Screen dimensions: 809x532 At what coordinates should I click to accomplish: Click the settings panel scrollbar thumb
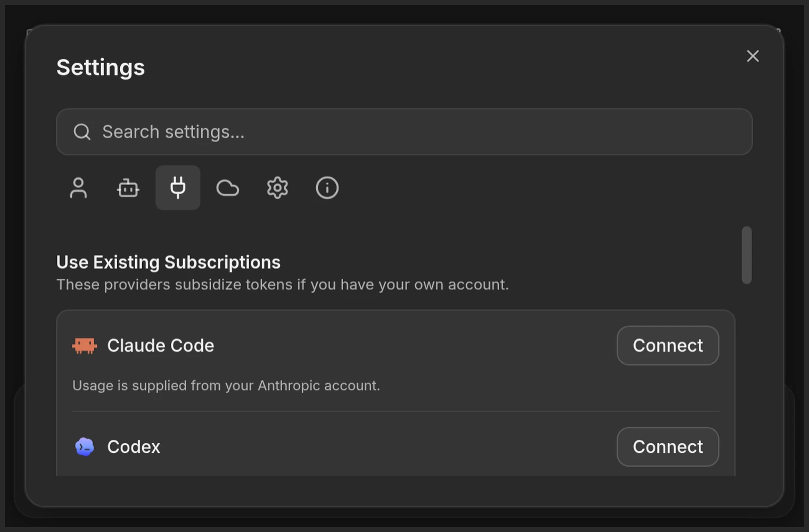[x=747, y=255]
